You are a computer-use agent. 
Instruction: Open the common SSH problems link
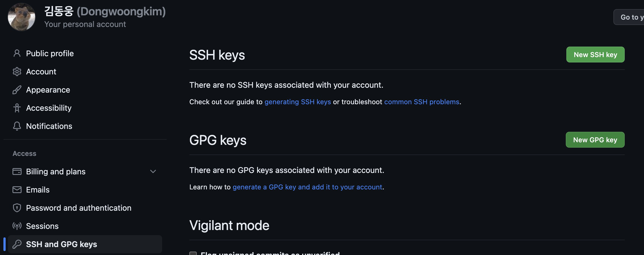[421, 102]
